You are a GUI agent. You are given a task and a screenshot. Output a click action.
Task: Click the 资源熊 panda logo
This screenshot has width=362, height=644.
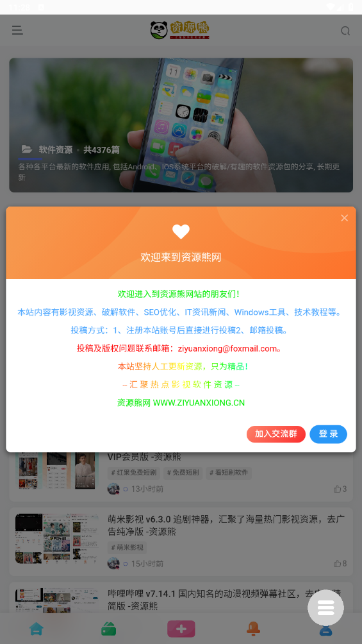[x=180, y=30]
